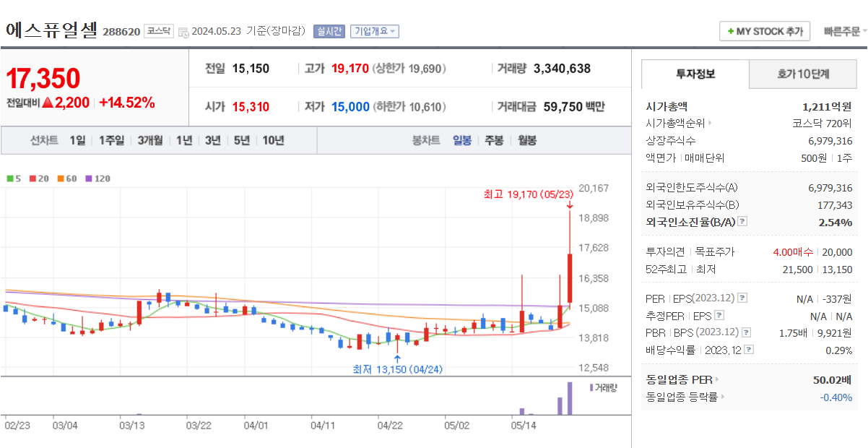Image resolution: width=868 pixels, height=448 pixels.
Task: Click the 03/13 date label on chart axis
Action: (131, 426)
